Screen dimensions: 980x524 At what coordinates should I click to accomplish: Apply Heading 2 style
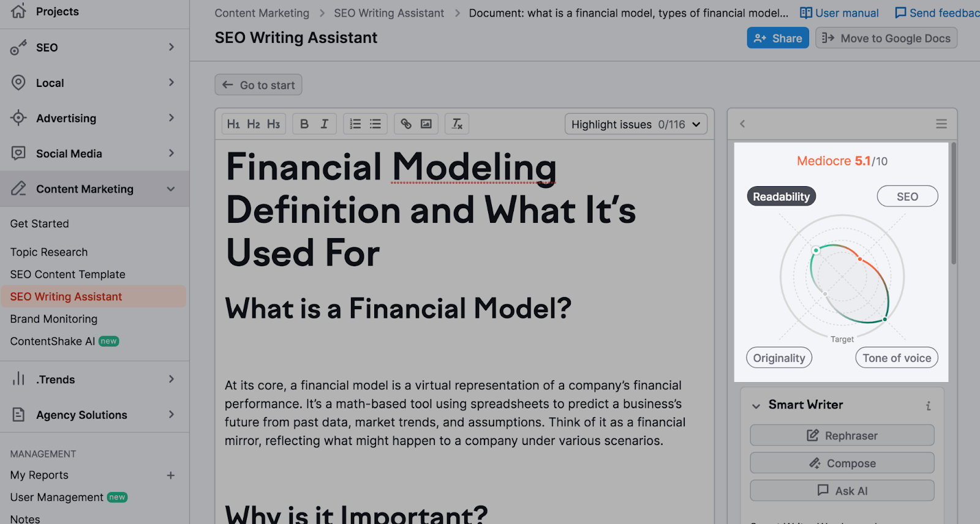[254, 124]
